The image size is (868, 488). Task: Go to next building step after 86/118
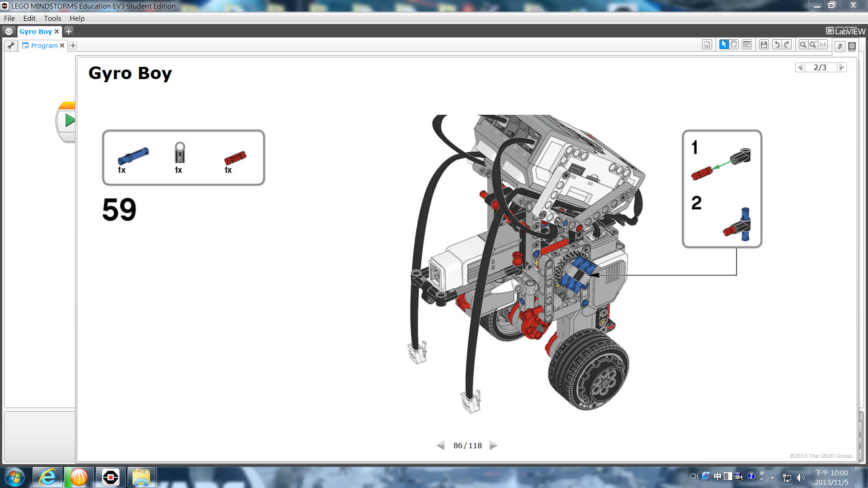[x=493, y=446]
